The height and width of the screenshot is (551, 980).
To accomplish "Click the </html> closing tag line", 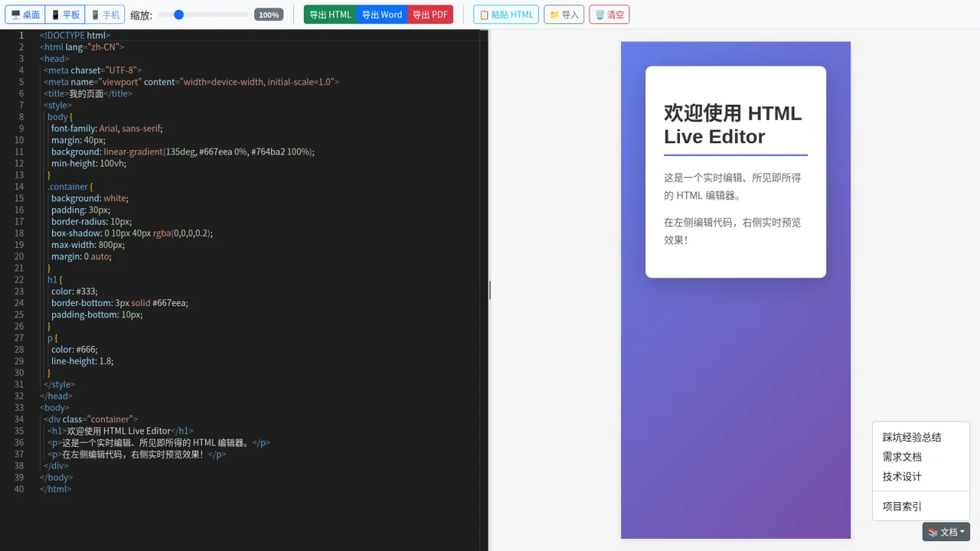I will click(56, 489).
